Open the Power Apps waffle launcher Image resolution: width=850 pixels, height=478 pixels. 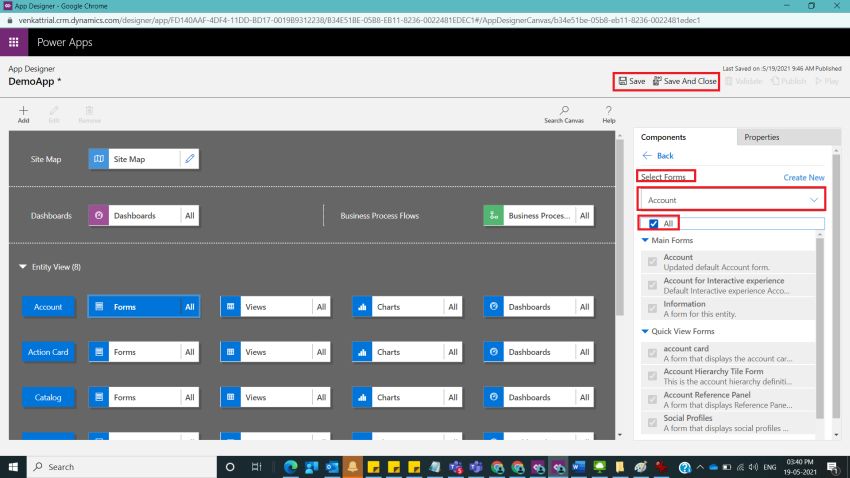14,43
